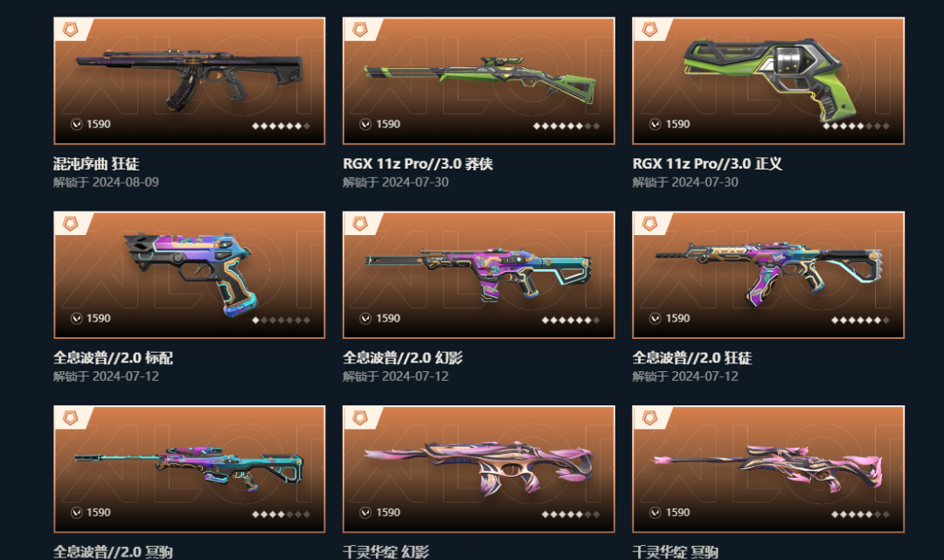Open the RGX 11z Pro//3.0 莽侠 skin image
The height and width of the screenshot is (560, 944).
tap(480, 80)
